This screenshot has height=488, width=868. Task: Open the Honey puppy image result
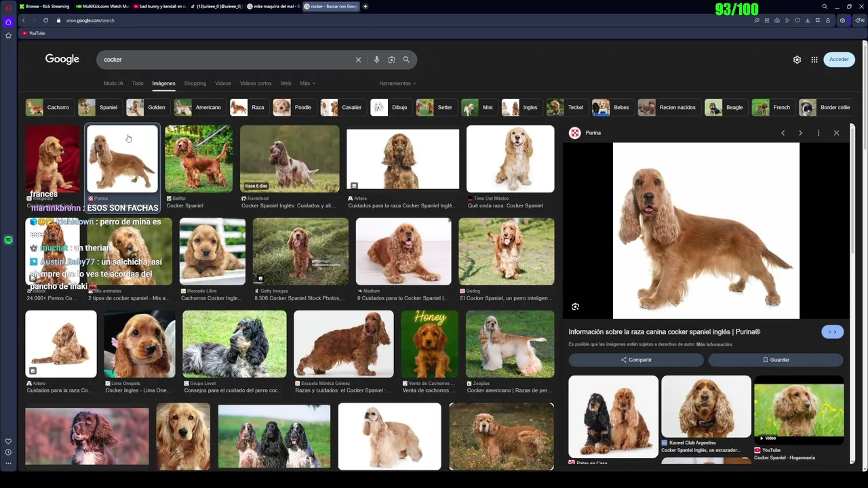click(x=429, y=344)
